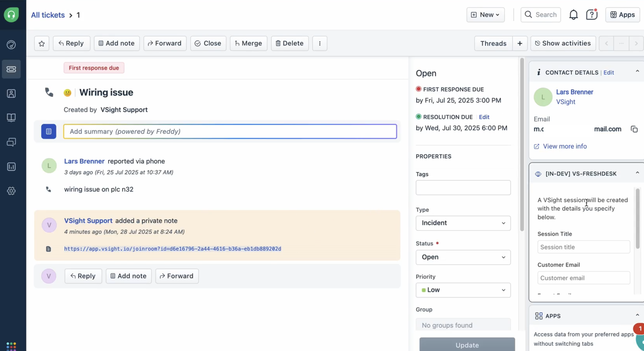
Task: Go to previous ticket arrow
Action: point(606,44)
